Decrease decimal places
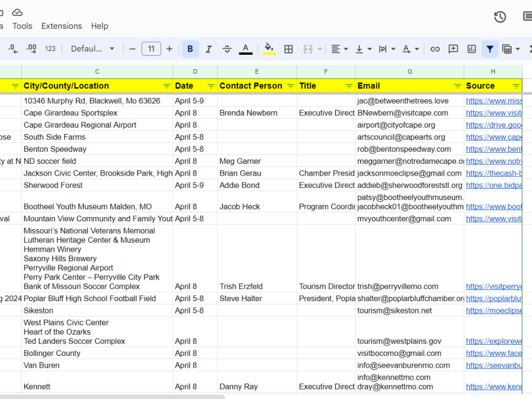This screenshot has height=399, width=532. [13, 49]
